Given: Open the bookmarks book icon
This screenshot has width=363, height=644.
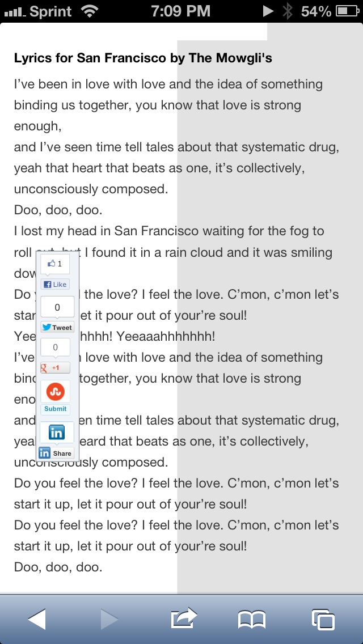Looking at the screenshot, I should pos(252,620).
